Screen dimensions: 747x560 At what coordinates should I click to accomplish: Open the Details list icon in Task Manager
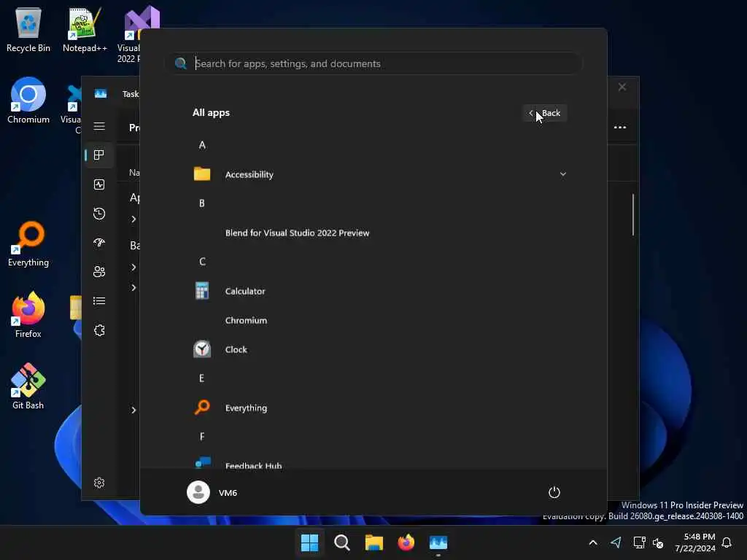[99, 301]
